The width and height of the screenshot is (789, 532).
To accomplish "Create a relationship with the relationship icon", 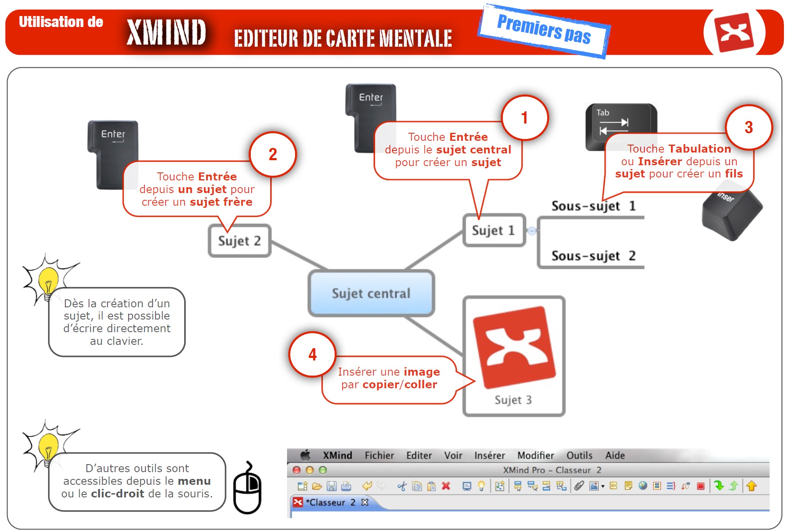I will pos(686,486).
